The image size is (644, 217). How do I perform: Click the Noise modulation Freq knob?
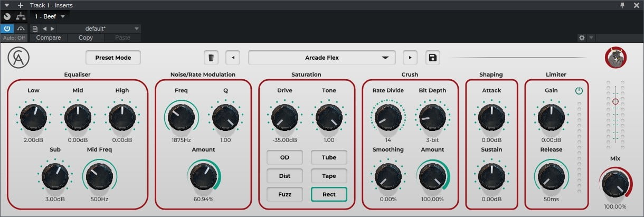coord(181,116)
